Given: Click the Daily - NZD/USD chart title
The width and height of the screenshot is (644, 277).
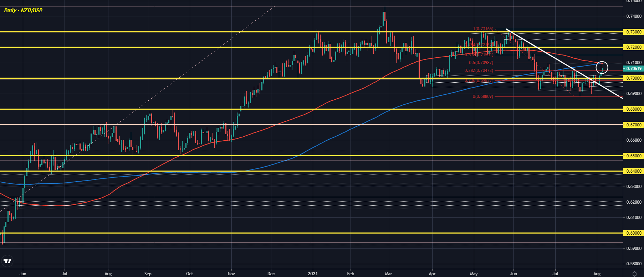Looking at the screenshot, I should [23, 10].
